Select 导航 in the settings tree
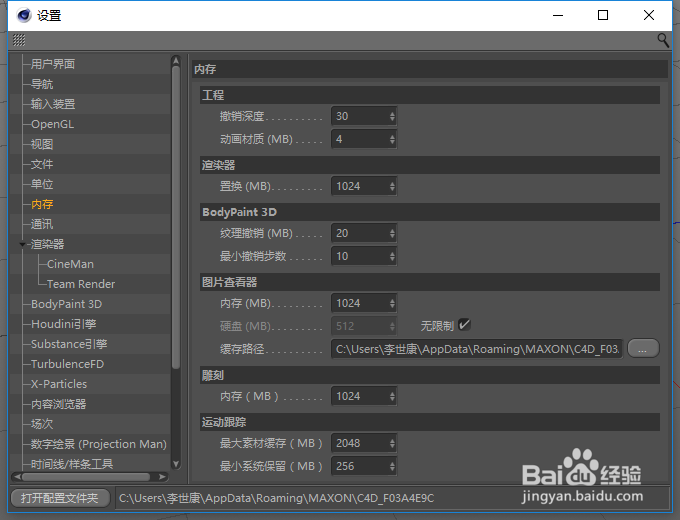 tap(42, 84)
